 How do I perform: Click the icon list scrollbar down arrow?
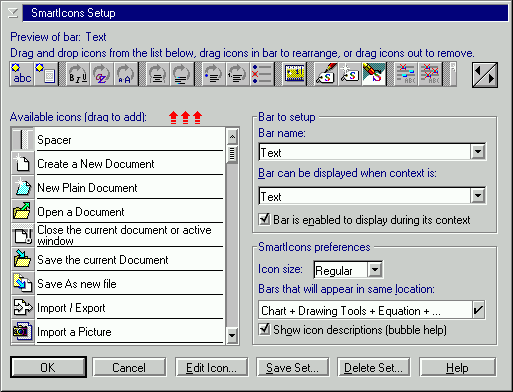coord(232,335)
